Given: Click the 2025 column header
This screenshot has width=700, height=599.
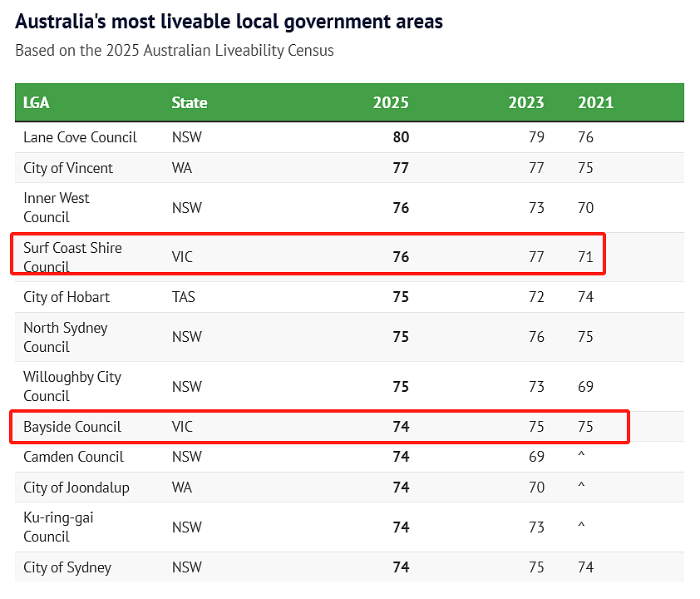Looking at the screenshot, I should pyautogui.click(x=391, y=102).
